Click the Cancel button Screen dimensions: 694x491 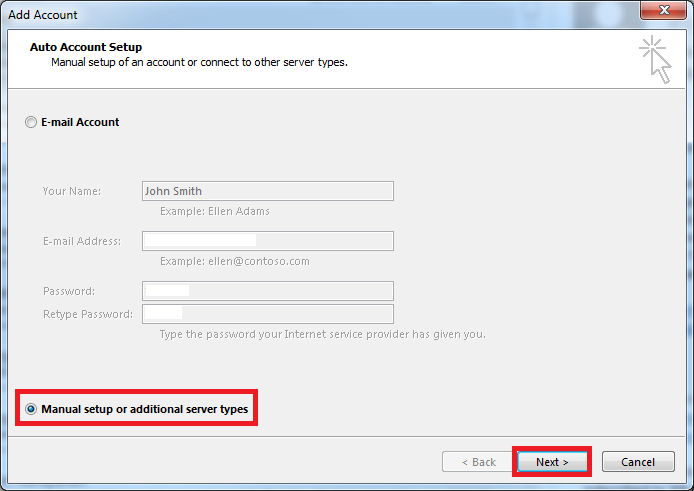point(638,462)
